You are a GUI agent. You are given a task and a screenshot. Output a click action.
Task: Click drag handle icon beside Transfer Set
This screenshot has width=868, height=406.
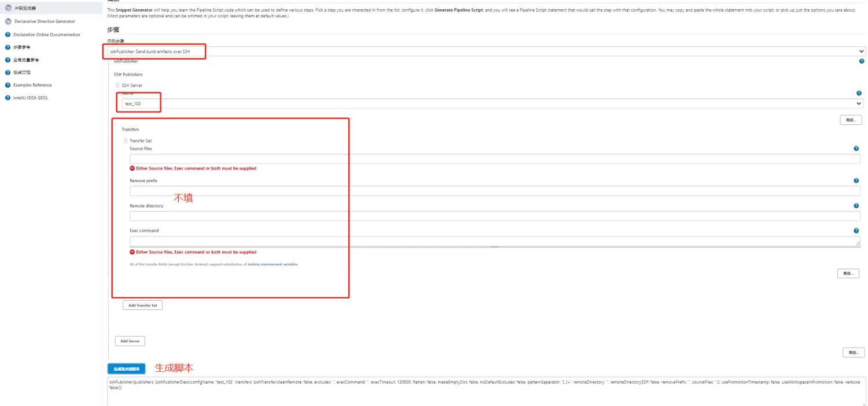[126, 141]
